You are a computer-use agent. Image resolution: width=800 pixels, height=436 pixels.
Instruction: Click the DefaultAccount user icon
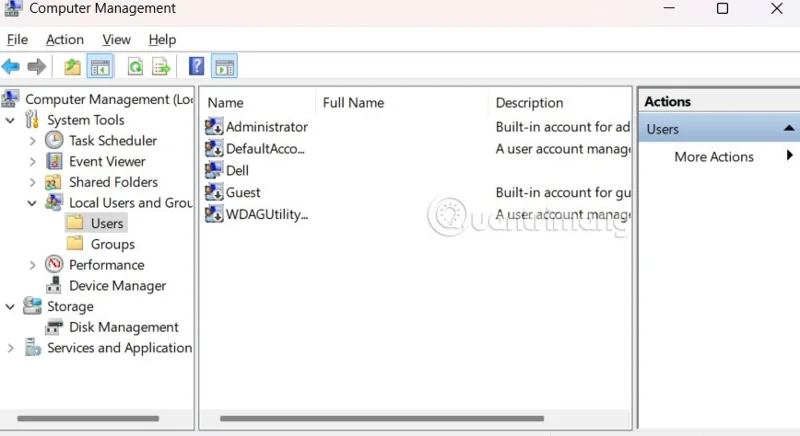coord(214,148)
